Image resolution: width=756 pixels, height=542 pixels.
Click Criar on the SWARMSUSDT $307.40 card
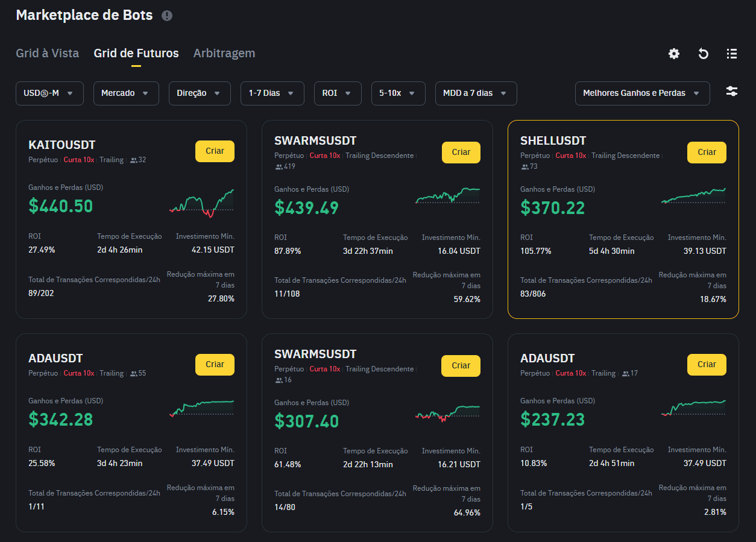pos(461,366)
